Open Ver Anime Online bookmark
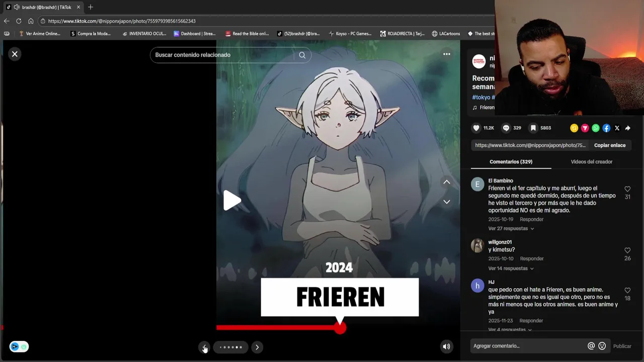 [x=39, y=34]
